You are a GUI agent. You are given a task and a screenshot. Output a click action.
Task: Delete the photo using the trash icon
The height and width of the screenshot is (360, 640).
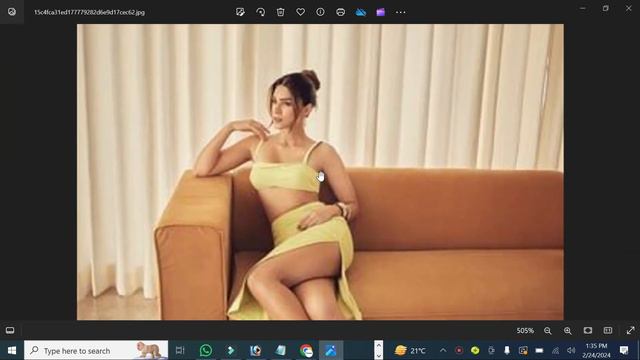(x=280, y=12)
